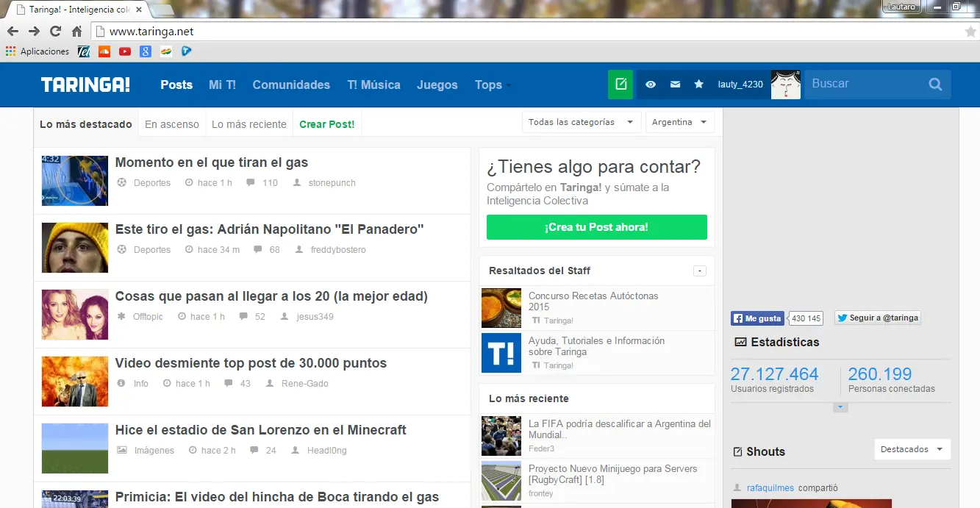The width and height of the screenshot is (980, 508).
Task: Open messages via the envelope icon
Action: coord(675,85)
